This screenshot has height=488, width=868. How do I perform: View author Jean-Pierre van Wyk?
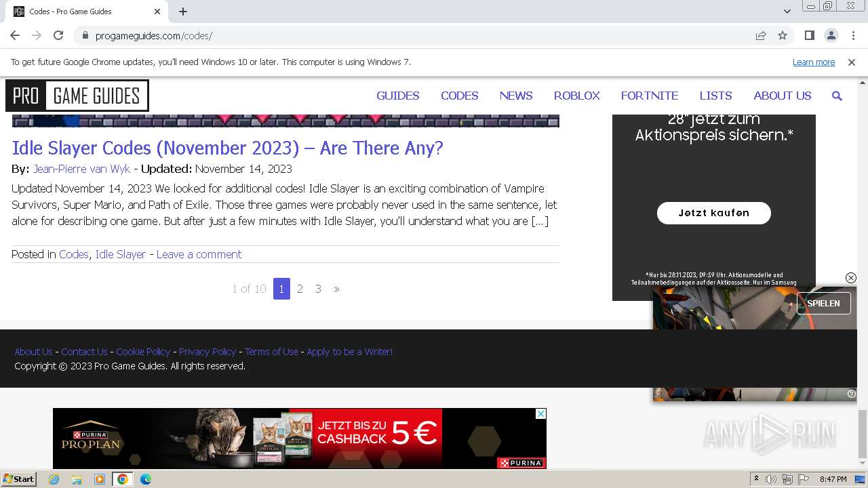click(x=81, y=169)
